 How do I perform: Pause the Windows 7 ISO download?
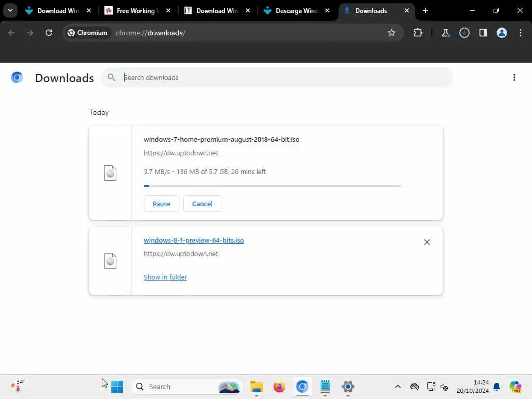pos(162,204)
